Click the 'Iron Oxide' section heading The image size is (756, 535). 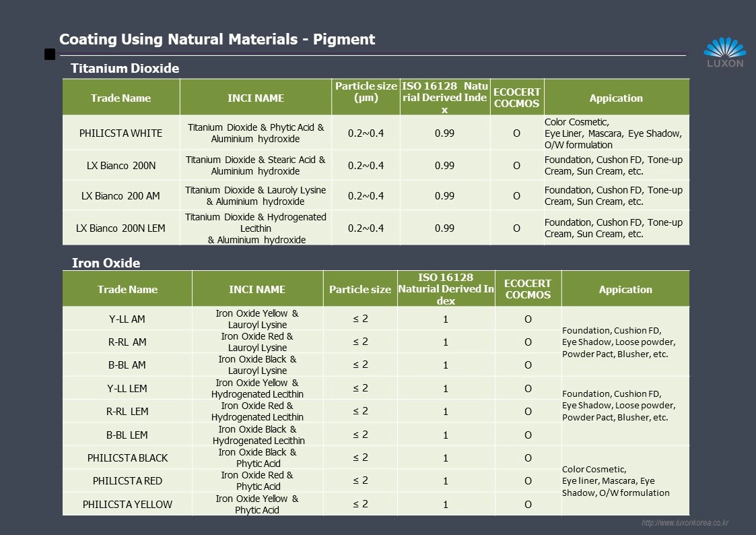106,263
